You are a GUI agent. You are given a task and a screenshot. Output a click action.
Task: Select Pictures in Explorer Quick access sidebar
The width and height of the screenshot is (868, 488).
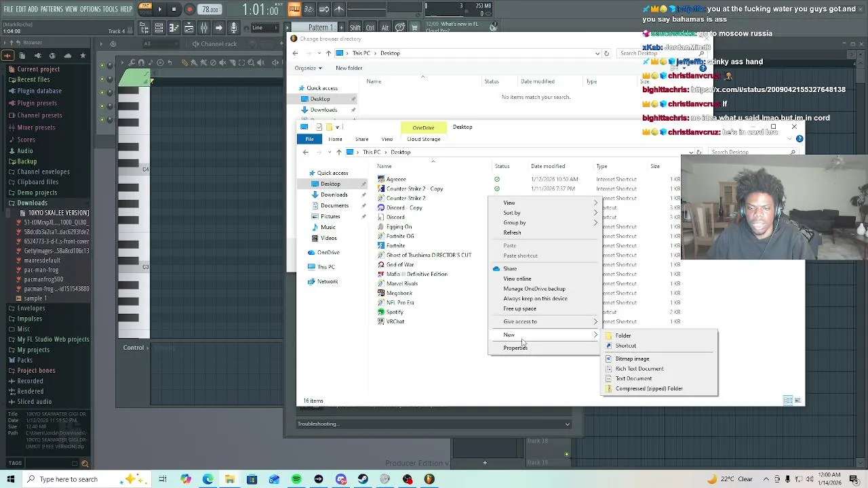click(x=330, y=216)
